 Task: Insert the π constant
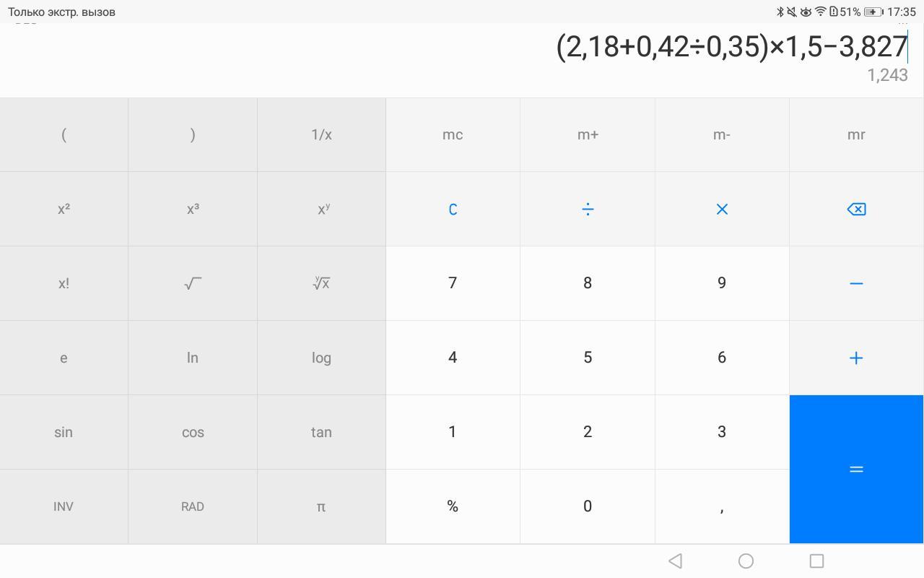coord(321,506)
